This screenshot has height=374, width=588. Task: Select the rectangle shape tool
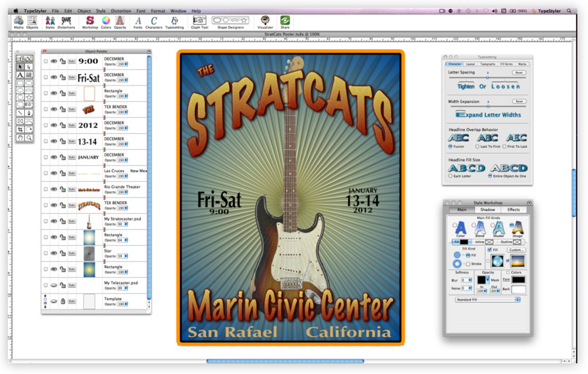pyautogui.click(x=20, y=83)
